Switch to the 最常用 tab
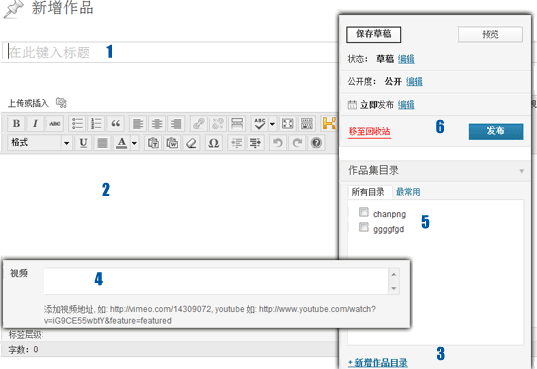The image size is (537, 369). (x=408, y=192)
